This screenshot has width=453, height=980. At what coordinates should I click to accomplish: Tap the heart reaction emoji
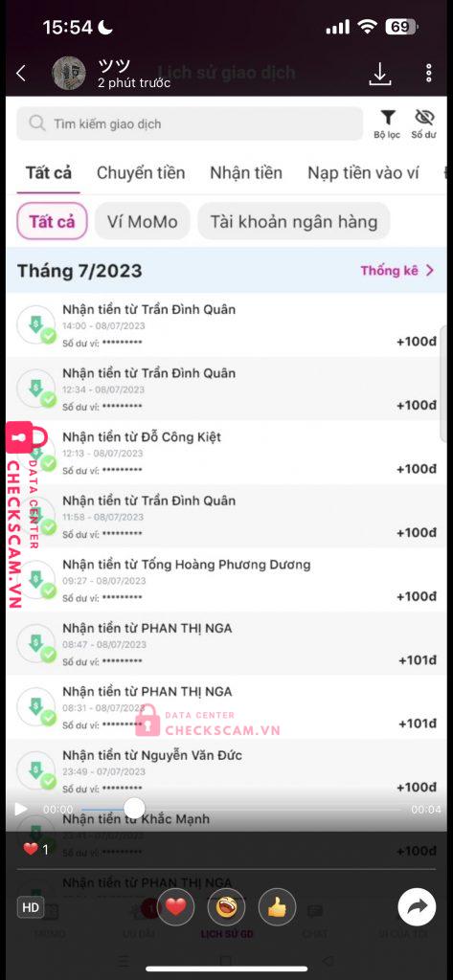tap(176, 907)
